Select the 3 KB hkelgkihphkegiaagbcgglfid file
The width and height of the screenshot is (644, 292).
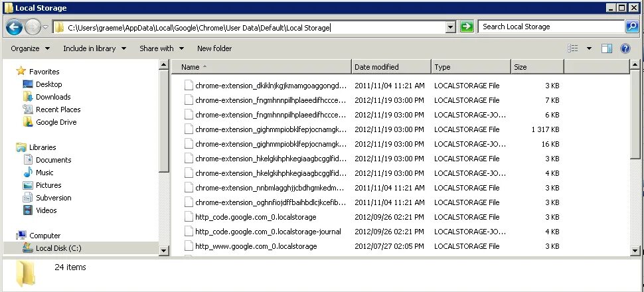click(x=271, y=159)
